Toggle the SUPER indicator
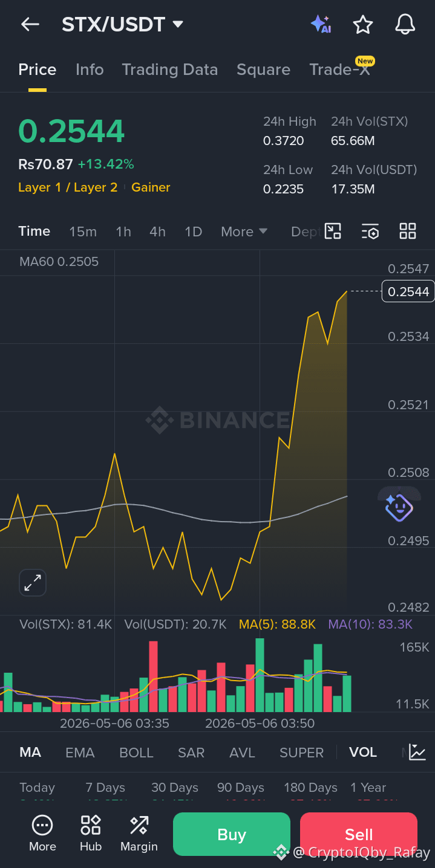 [x=301, y=753]
